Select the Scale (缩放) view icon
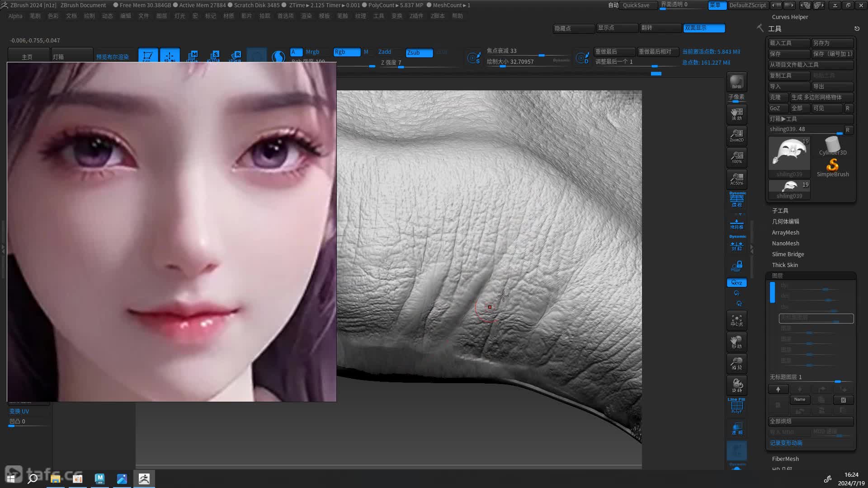The image size is (868, 488). click(x=736, y=364)
